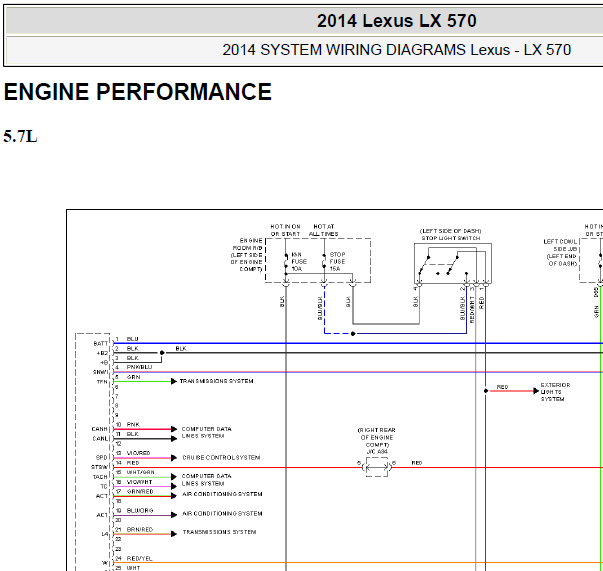Image resolution: width=603 pixels, height=571 pixels.
Task: Click the "J/C A34" connector label
Action: click(377, 452)
